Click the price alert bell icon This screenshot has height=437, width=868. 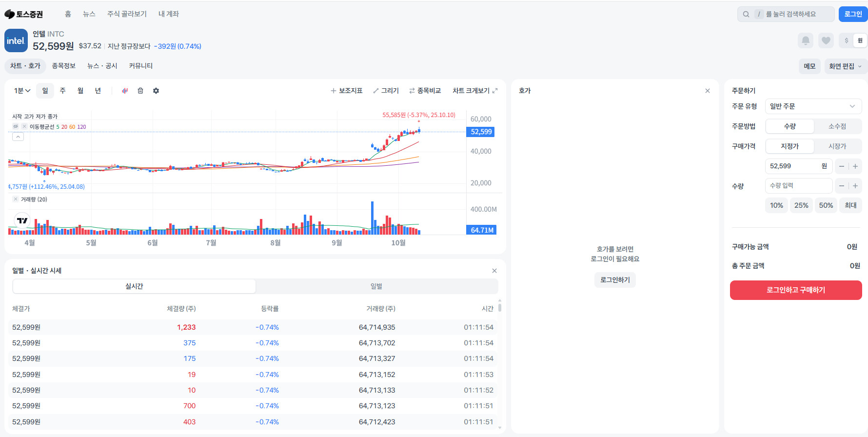coord(806,40)
